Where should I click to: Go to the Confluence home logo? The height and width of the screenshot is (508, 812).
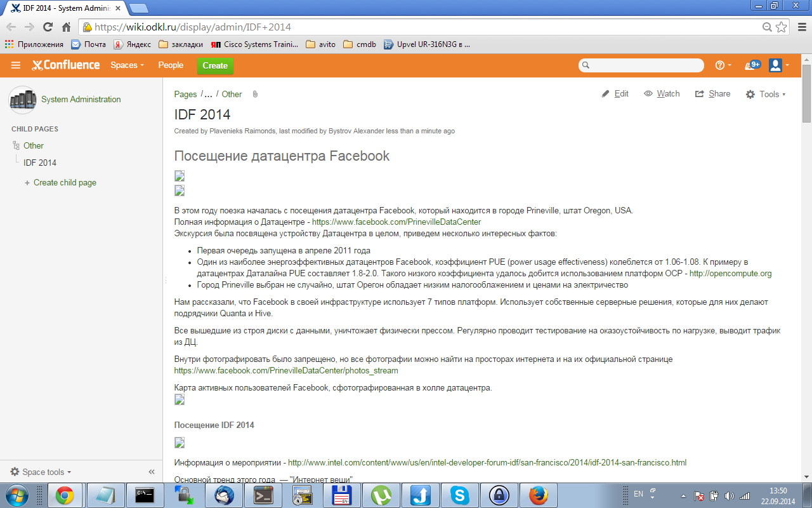pos(66,65)
